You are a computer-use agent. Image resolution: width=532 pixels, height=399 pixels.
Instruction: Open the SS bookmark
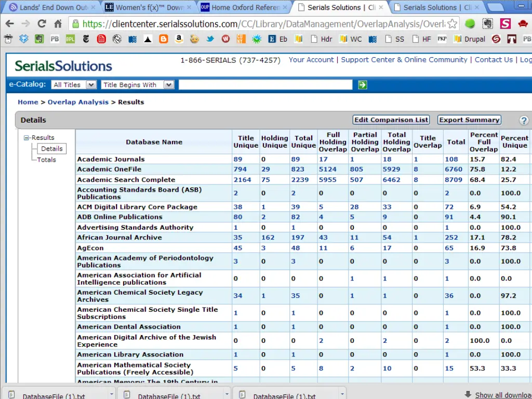[x=395, y=39]
